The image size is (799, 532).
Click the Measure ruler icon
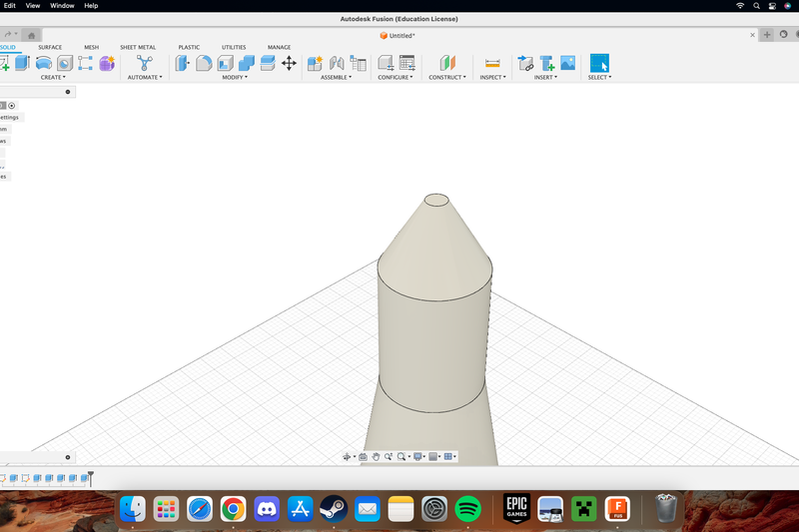[x=492, y=63]
